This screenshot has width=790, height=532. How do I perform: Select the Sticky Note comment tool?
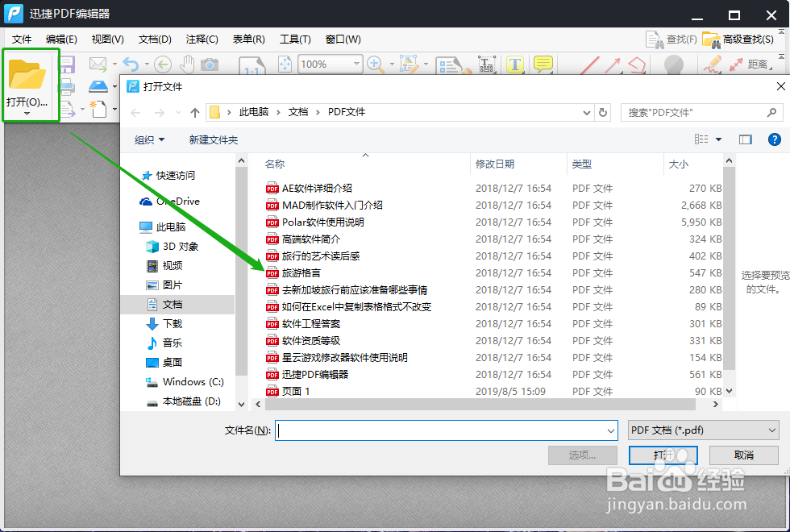(543, 64)
